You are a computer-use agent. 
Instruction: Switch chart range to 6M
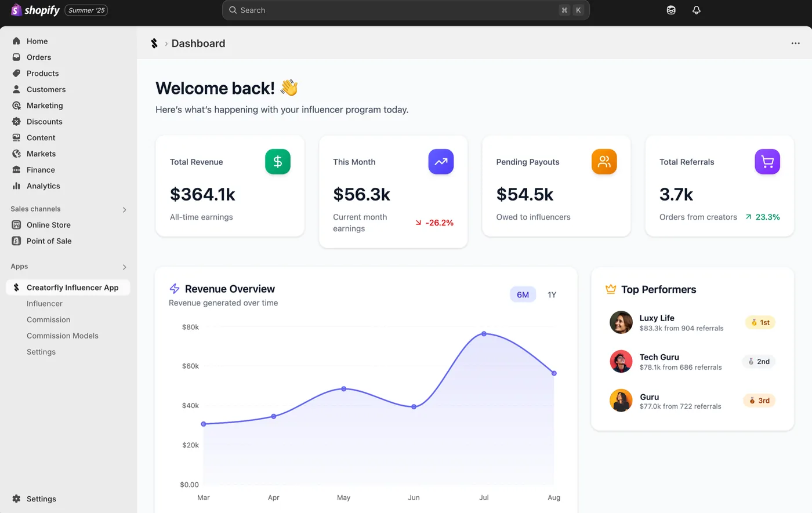pos(523,294)
